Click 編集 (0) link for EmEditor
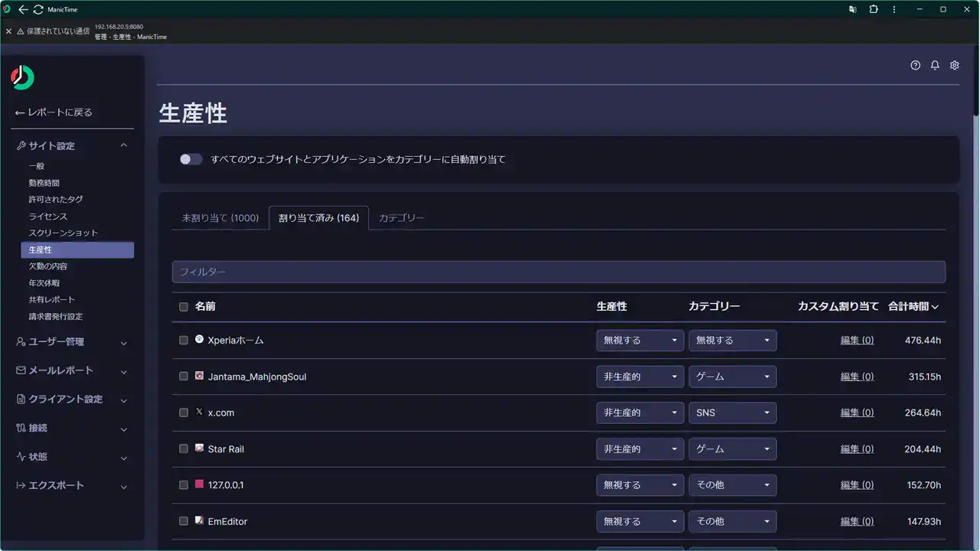Viewport: 980px width, 551px height. [x=857, y=522]
